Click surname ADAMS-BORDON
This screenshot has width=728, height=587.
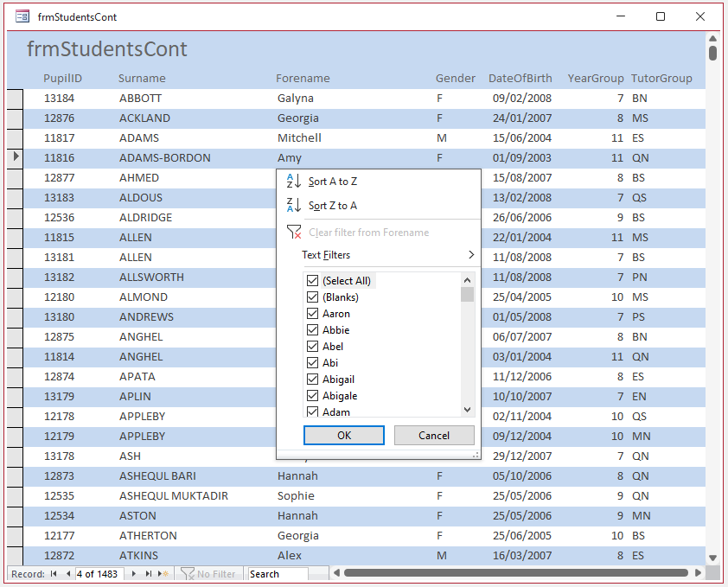click(x=165, y=158)
